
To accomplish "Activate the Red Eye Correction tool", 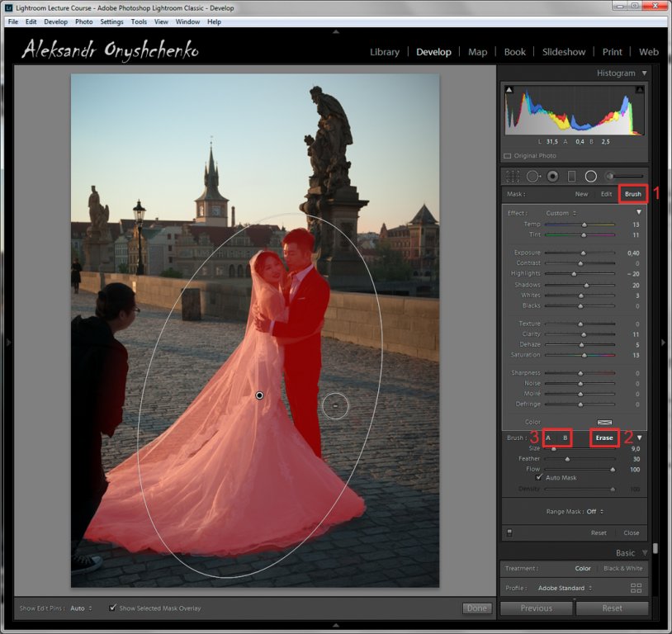I will [x=552, y=176].
